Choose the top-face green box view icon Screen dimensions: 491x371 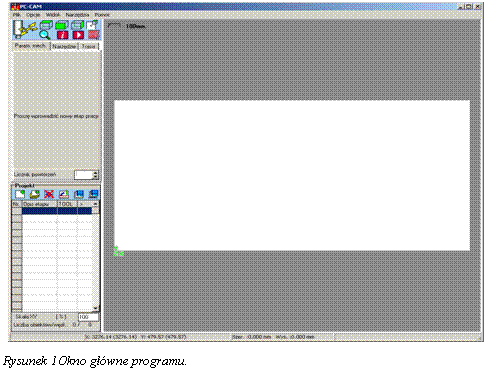[x=46, y=25]
